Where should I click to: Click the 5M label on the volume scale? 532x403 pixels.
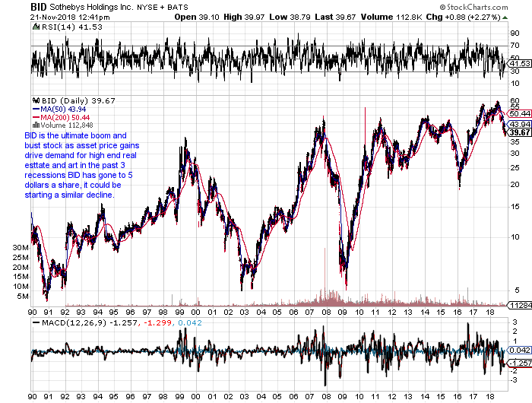23,297
